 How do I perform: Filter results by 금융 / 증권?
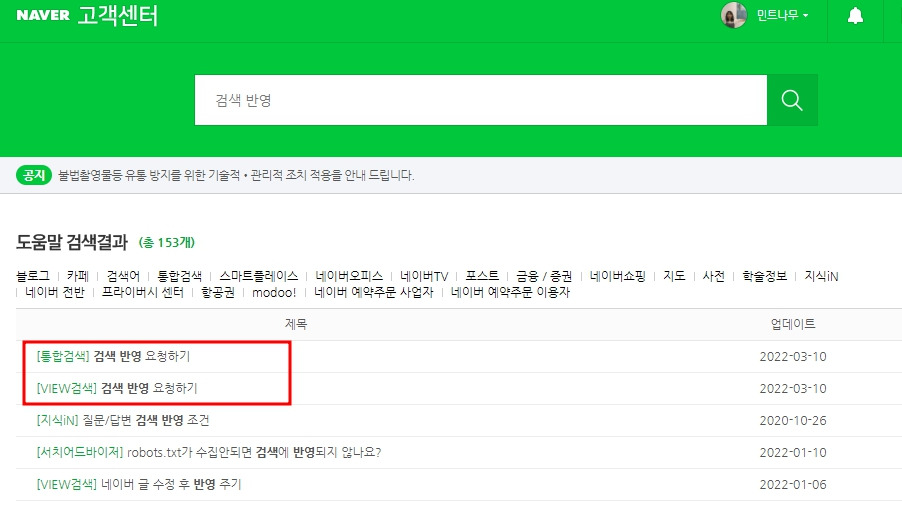point(544,276)
